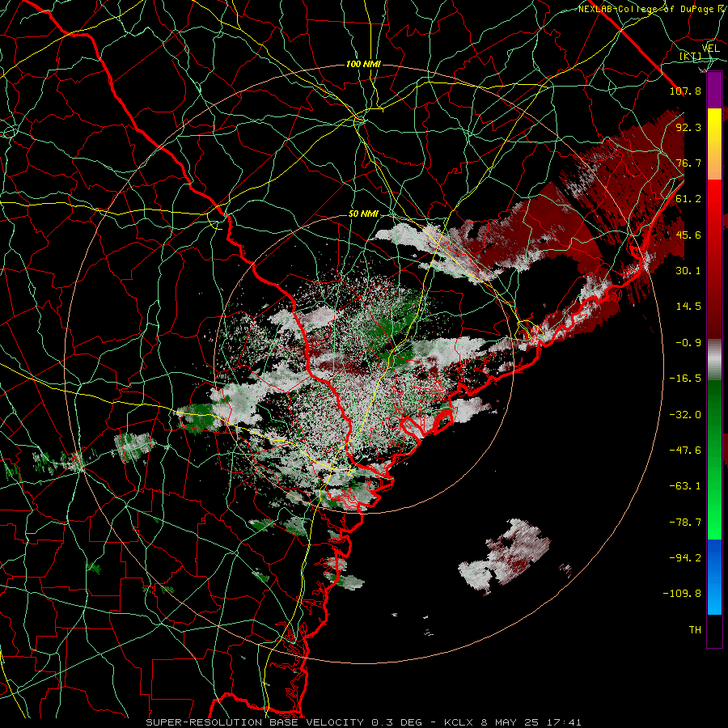Click the [KT] units label
This screenshot has width=728, height=728.
click(x=690, y=56)
